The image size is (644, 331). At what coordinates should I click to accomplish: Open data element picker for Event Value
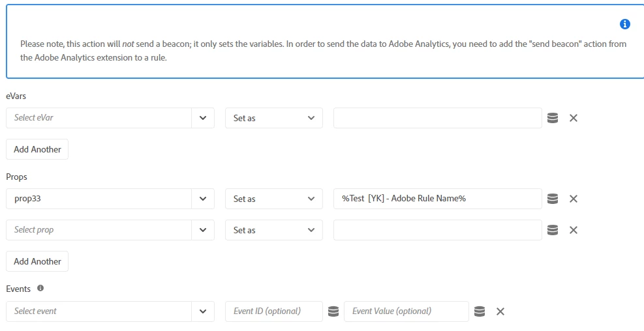click(x=480, y=311)
